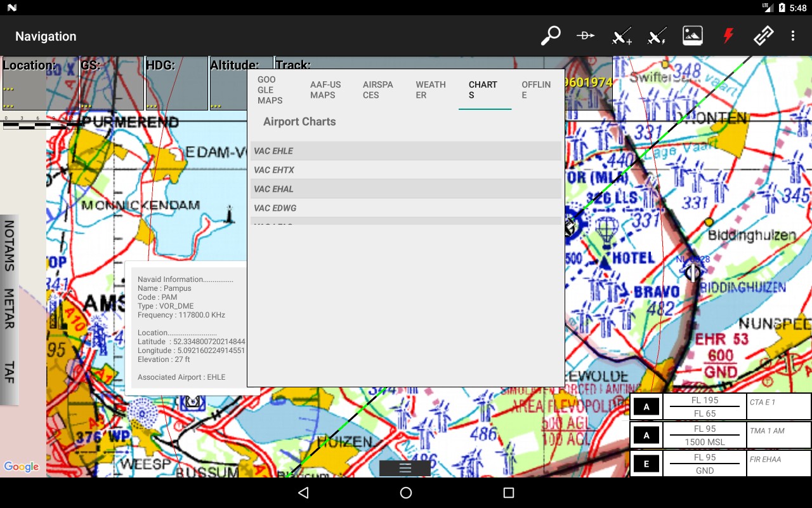Open the link sharing chain icon
812x508 pixels.
[x=763, y=36]
